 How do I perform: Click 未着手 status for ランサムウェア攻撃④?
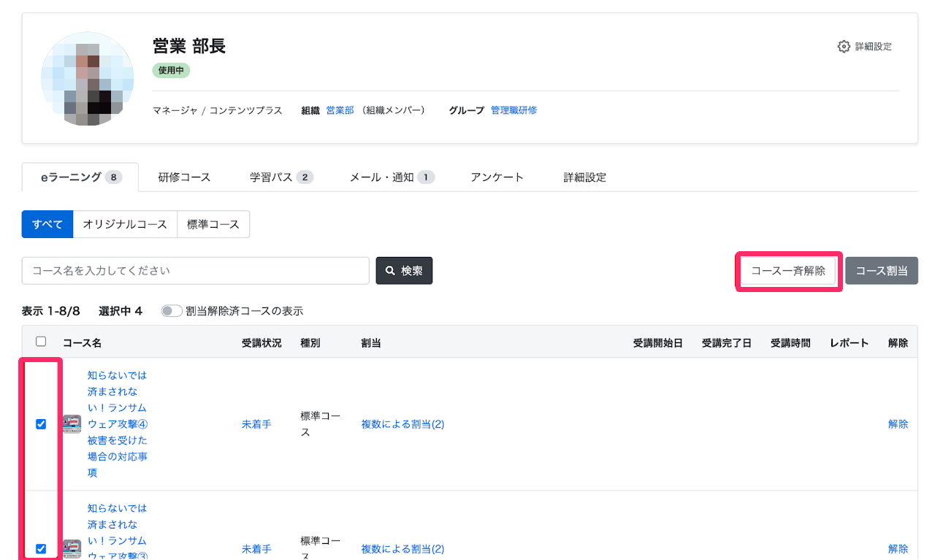(x=256, y=424)
